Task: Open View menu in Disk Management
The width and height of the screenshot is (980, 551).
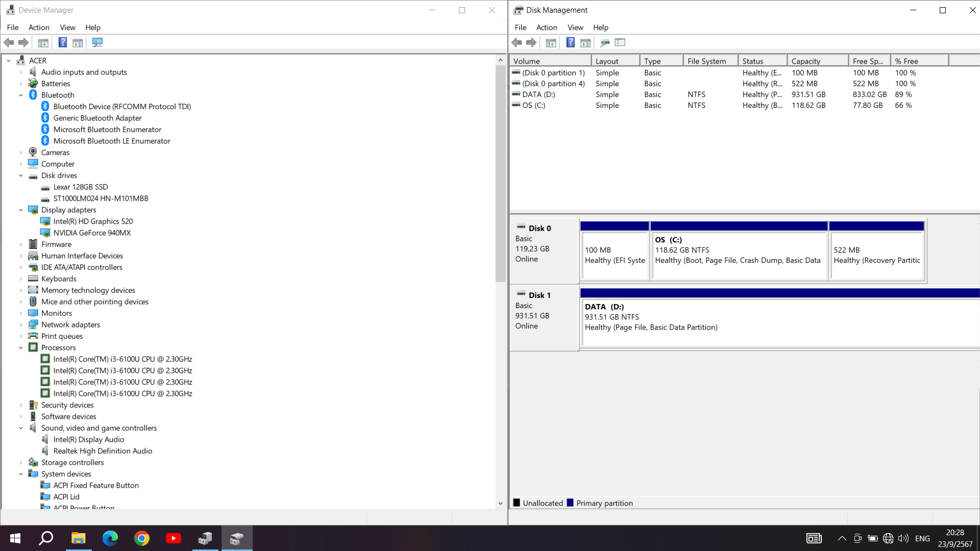Action: coord(575,28)
